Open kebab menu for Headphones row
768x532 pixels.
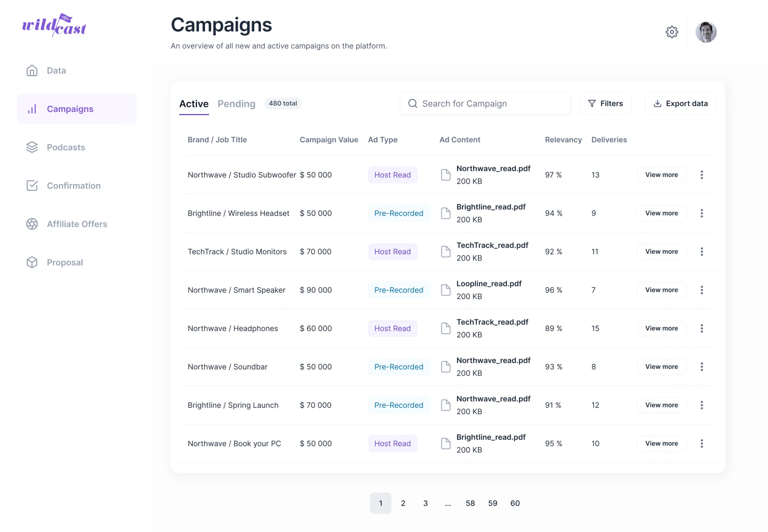(702, 328)
